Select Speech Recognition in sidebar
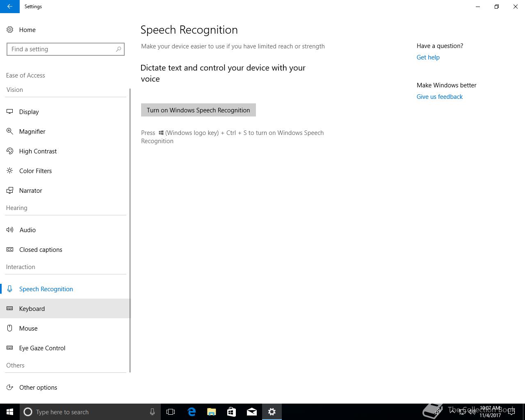Image resolution: width=525 pixels, height=420 pixels. coord(66,289)
